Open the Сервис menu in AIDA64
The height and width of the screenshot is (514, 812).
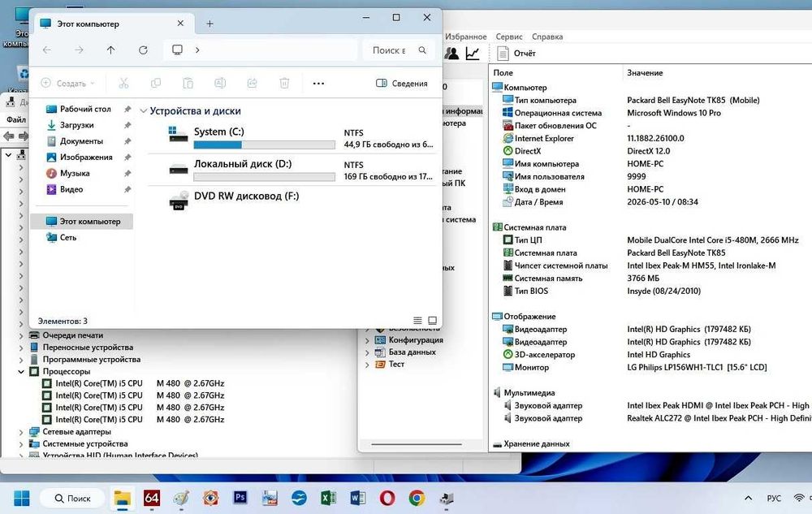coord(509,37)
